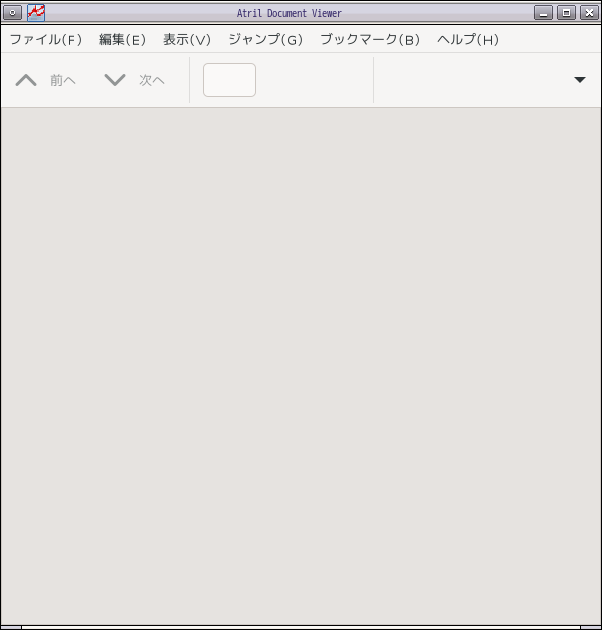Go to previous page with 前へ
602x630 pixels.
(x=45, y=80)
